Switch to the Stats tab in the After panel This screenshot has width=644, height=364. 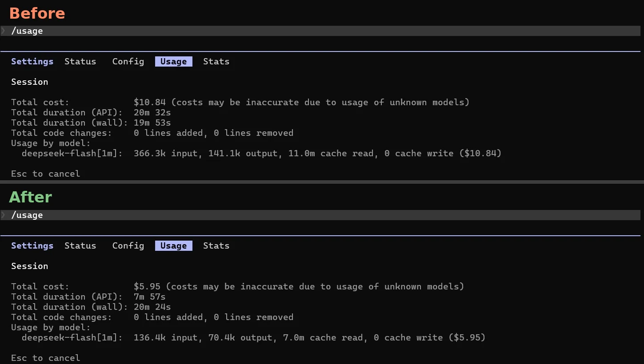[x=216, y=246]
